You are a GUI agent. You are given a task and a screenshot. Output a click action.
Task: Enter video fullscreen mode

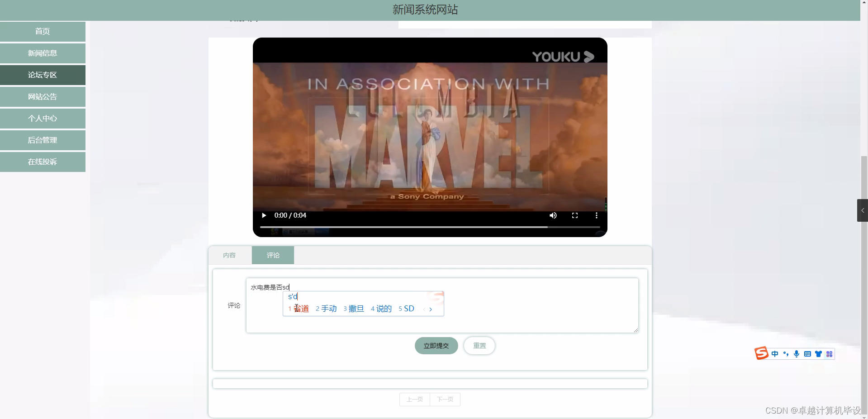574,215
